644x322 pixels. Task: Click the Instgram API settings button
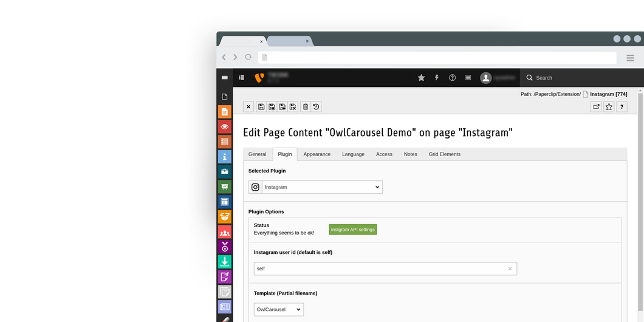click(x=353, y=230)
